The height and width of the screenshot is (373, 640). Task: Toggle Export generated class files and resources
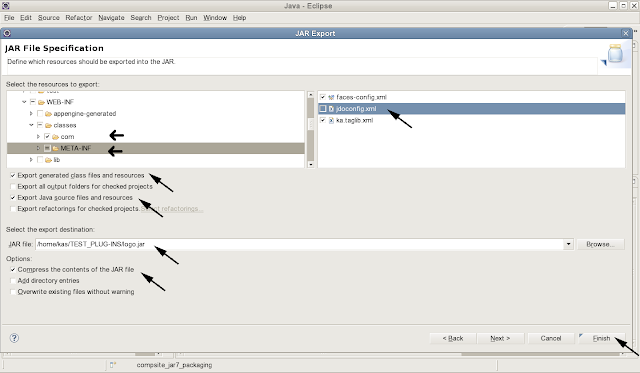pyautogui.click(x=13, y=175)
